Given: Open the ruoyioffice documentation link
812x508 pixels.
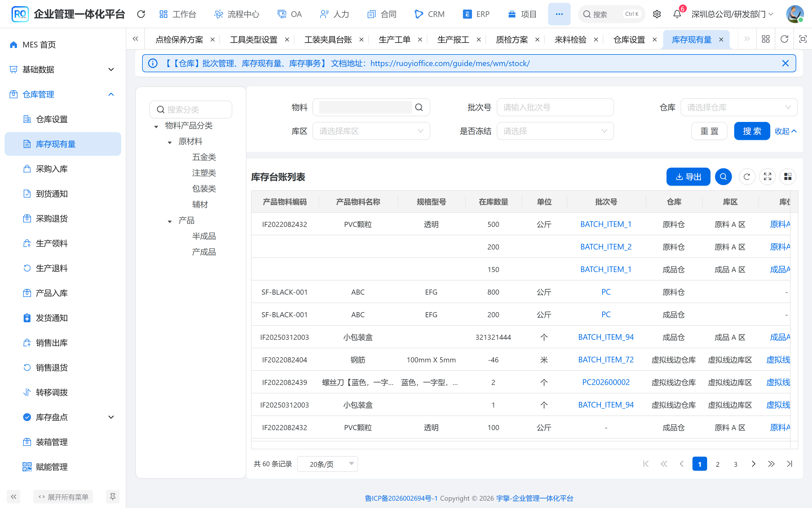Looking at the screenshot, I should tap(450, 63).
